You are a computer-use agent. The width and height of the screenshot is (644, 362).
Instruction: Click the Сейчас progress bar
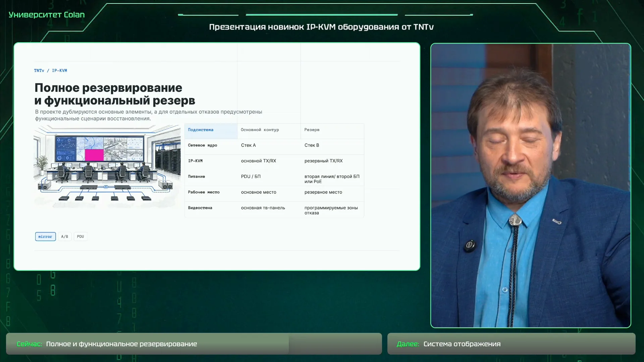[x=194, y=344]
